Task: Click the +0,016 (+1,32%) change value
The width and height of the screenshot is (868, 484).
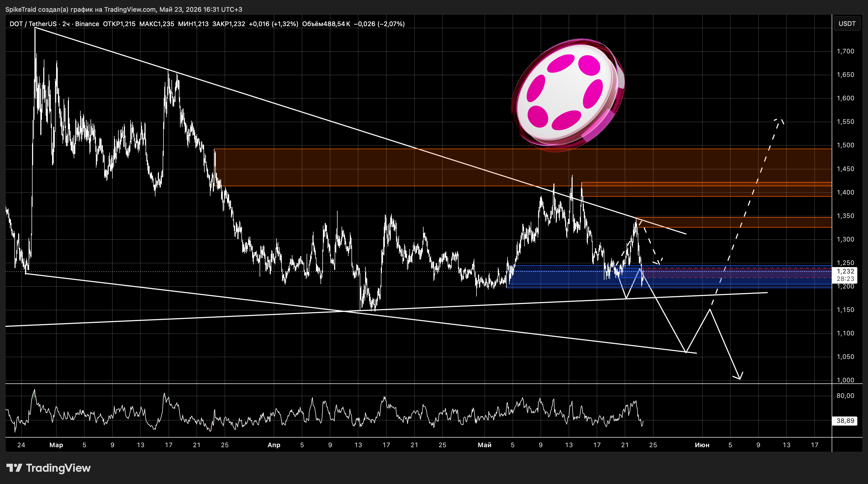Action: tap(273, 24)
